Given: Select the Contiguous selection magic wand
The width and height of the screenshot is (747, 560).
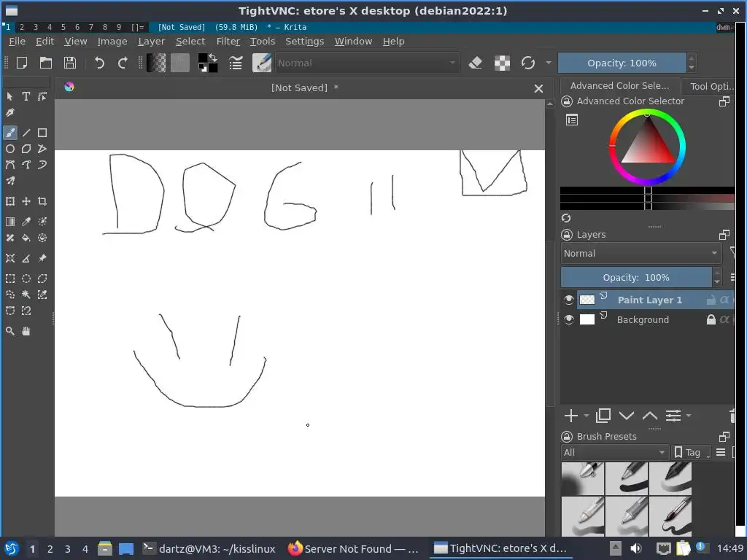Looking at the screenshot, I should (x=26, y=295).
